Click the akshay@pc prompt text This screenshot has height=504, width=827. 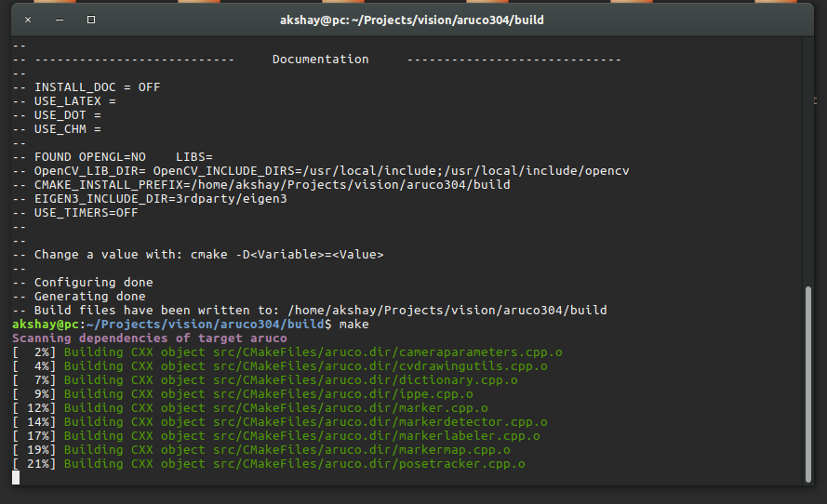(x=46, y=325)
